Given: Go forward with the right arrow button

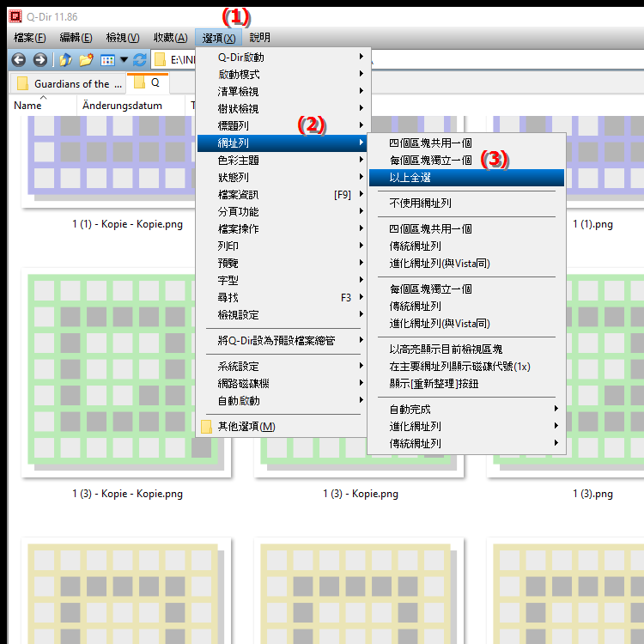Looking at the screenshot, I should (39, 60).
